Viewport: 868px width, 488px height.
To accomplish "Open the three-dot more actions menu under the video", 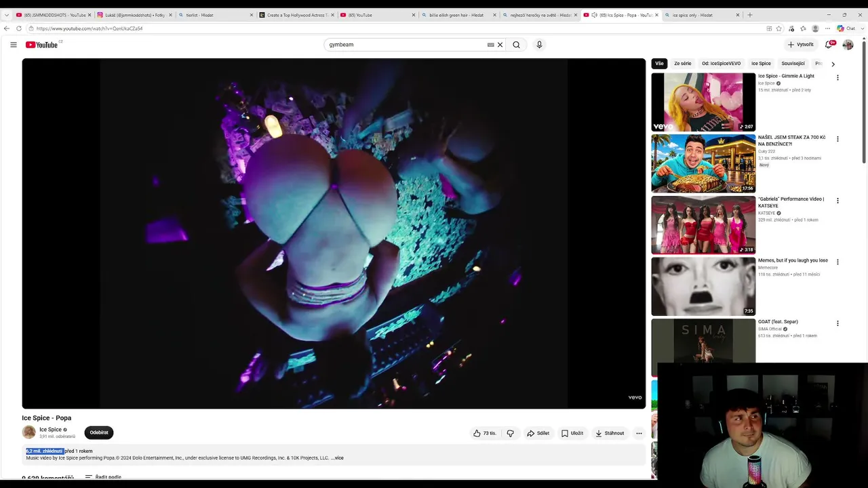I will point(639,433).
